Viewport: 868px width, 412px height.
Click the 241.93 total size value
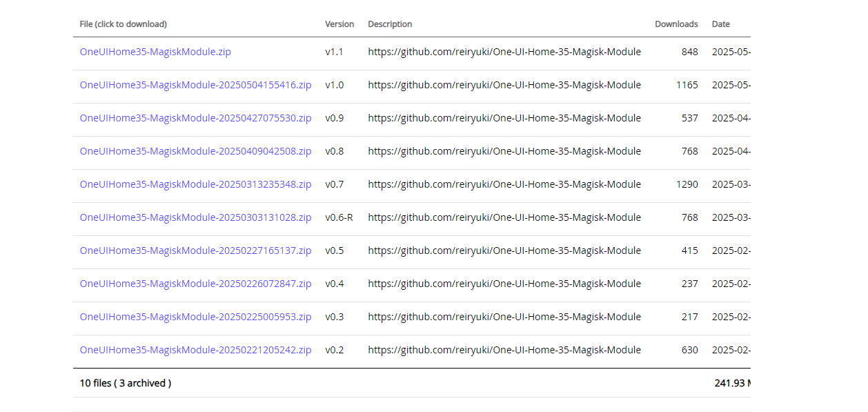pyautogui.click(x=732, y=383)
